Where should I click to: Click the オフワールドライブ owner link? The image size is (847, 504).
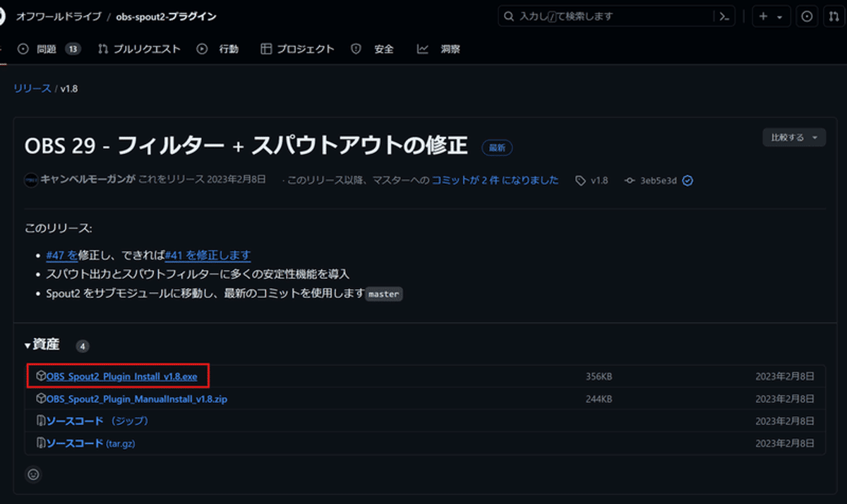pos(59,16)
